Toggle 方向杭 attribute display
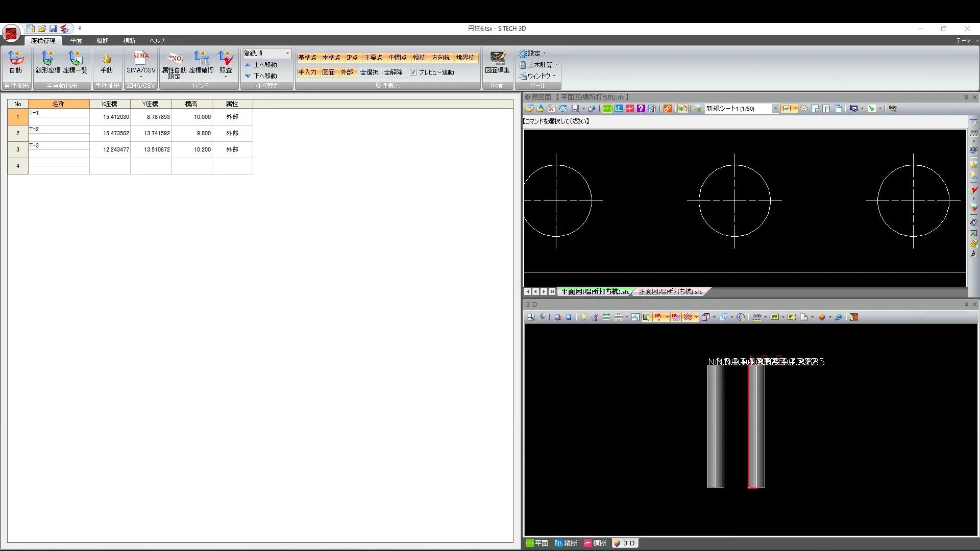The height and width of the screenshot is (551, 980). click(x=440, y=58)
